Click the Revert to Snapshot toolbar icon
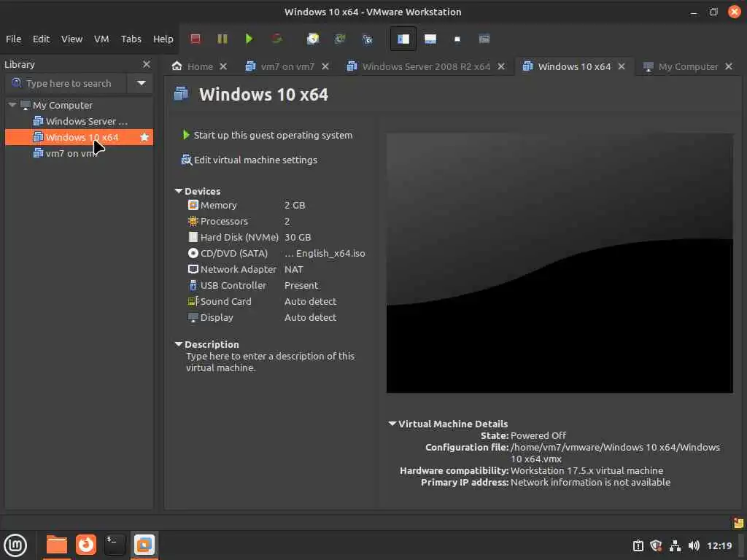This screenshot has width=747, height=560. coord(340,39)
